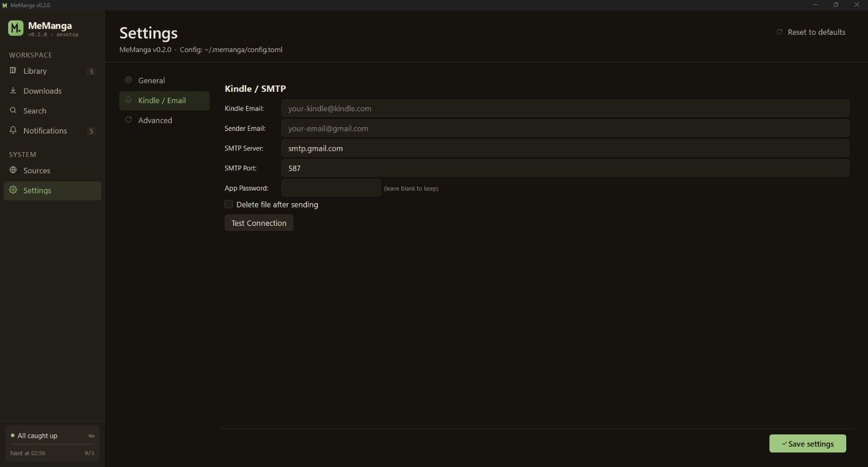Click the Kindle / SMTP section heading
868x467 pixels.
coord(255,89)
